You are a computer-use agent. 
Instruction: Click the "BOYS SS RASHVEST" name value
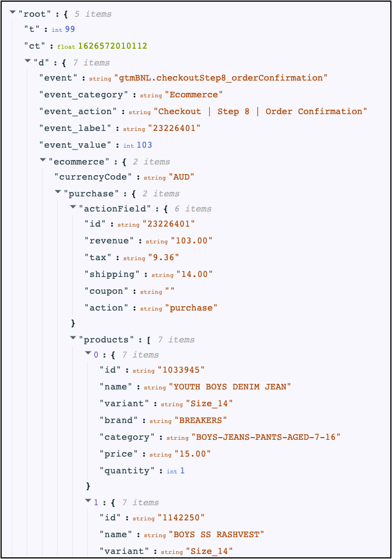(x=216, y=535)
